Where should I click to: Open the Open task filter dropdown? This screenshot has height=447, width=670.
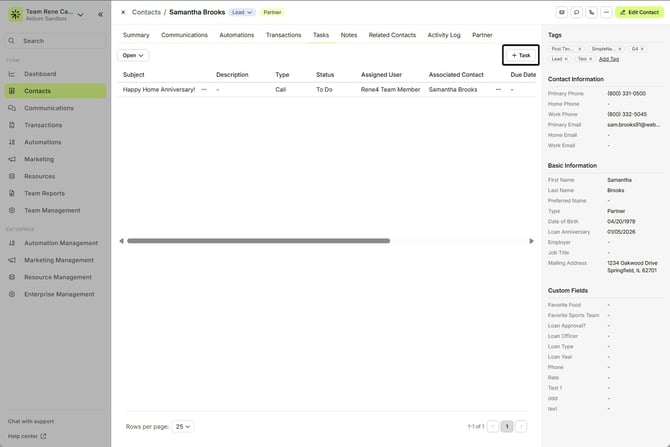133,56
